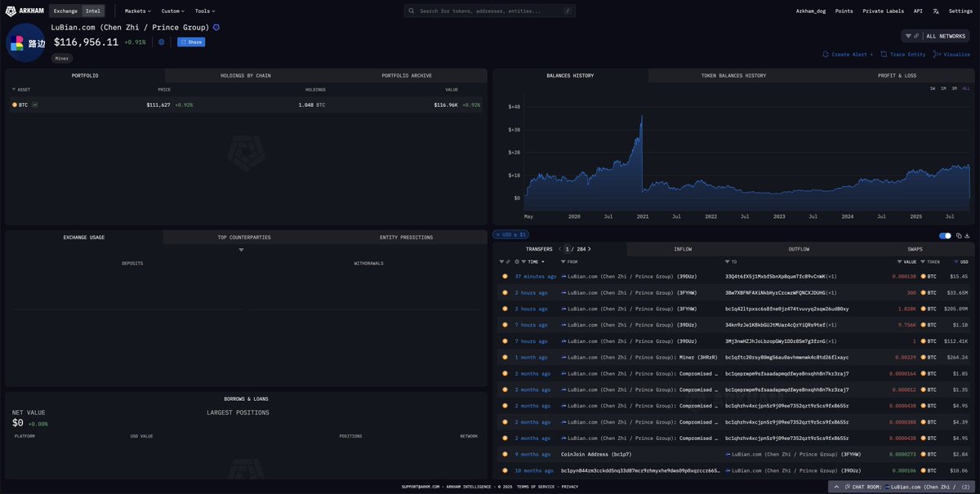Screen dimensions: 980x494
Task: Toggle the switch above the transfers table
Action: click(946, 236)
